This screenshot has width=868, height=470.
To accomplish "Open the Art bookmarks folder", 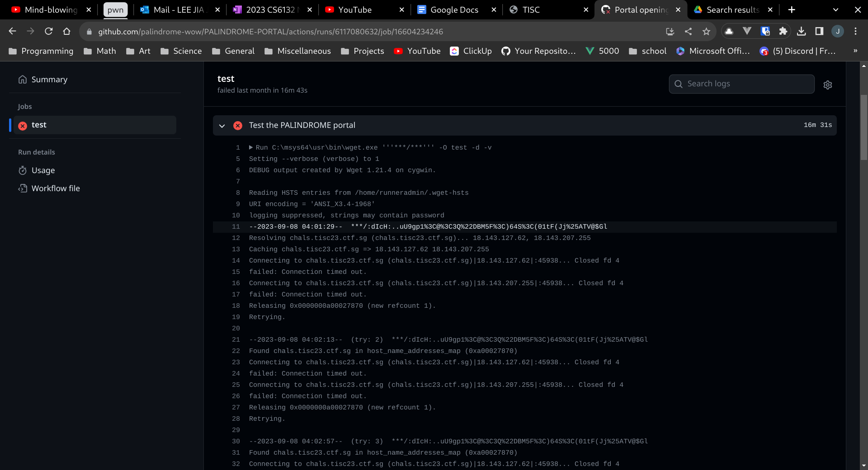I will 138,51.
